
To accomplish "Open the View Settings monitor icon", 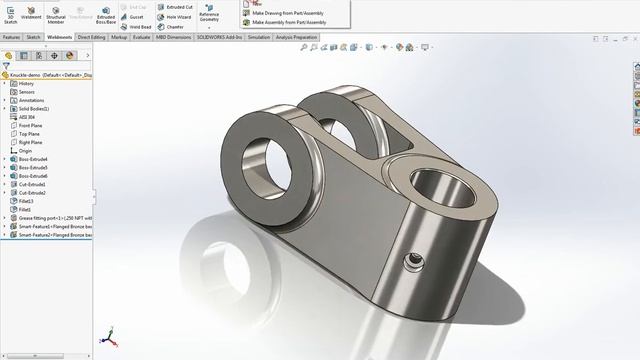I will click(425, 47).
